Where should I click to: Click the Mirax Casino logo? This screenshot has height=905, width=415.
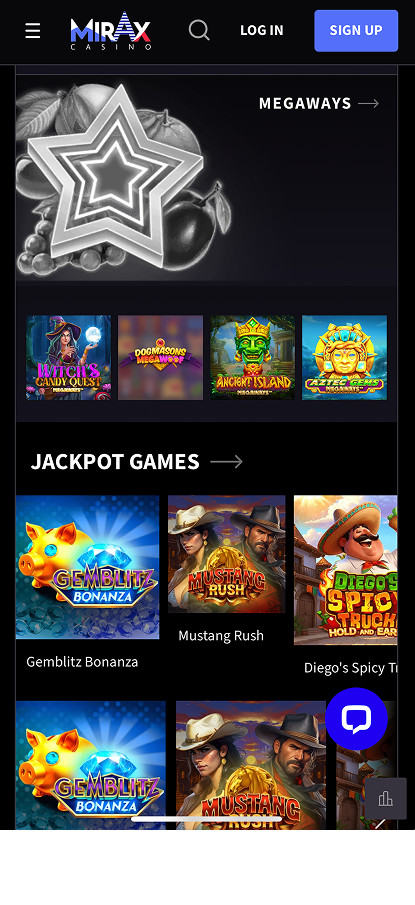[x=111, y=31]
